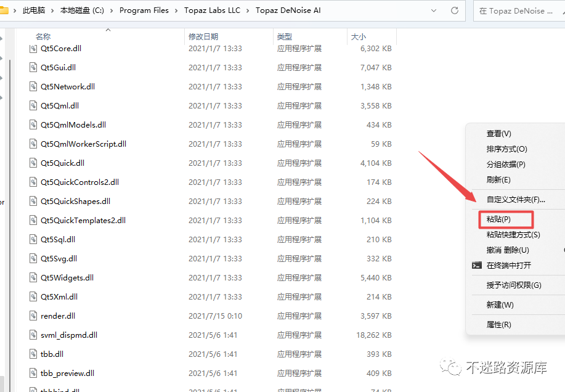Click the svml_dispmd.dll file icon
This screenshot has height=392, width=565.
tap(33, 335)
